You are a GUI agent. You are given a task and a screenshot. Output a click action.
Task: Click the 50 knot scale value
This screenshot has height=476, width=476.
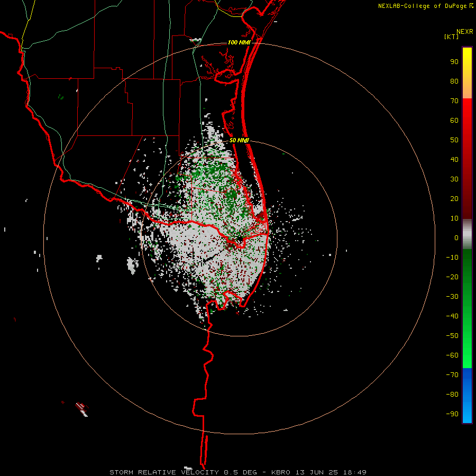(454, 140)
